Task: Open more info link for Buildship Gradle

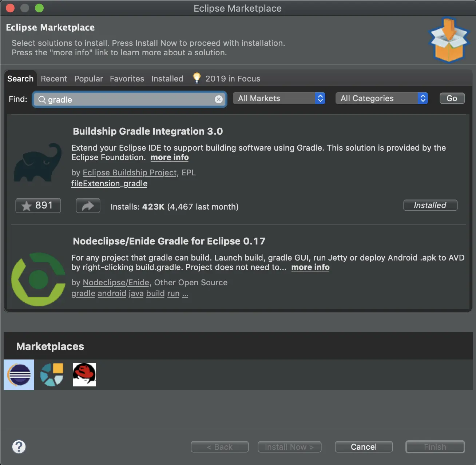Action: [170, 157]
